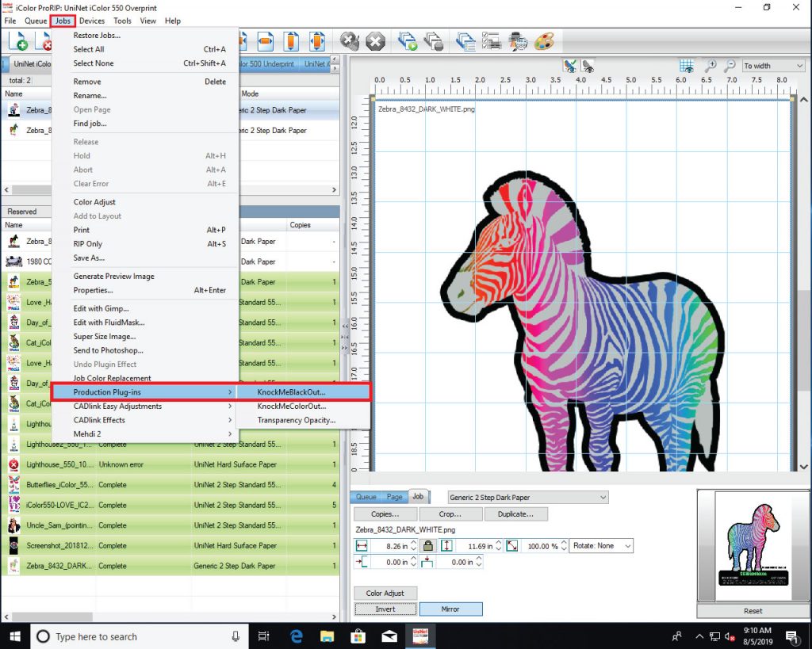Open the Tools menu

(122, 21)
